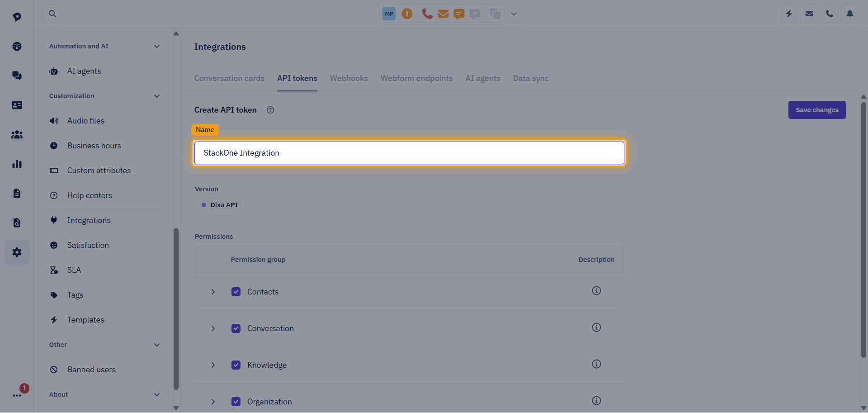Uncheck the Contacts permission checkbox

coord(236,292)
